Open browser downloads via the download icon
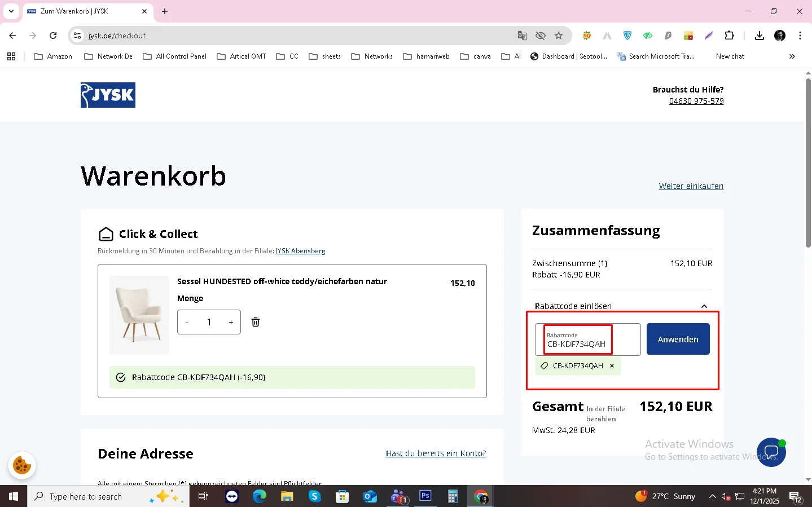 pos(759,35)
